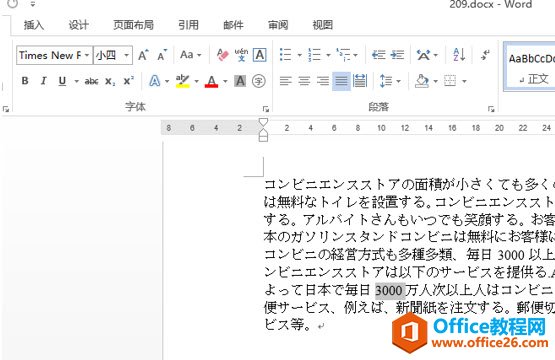Viewport: 555px width, 360px height.
Task: Click the Borders icon
Action: click(x=450, y=81)
